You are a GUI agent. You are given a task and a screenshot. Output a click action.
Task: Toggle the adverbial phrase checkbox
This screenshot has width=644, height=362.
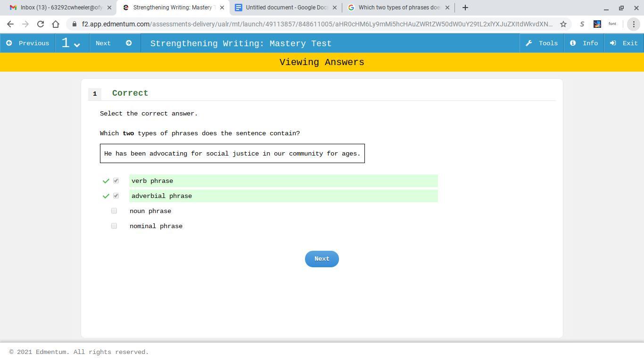tap(116, 196)
